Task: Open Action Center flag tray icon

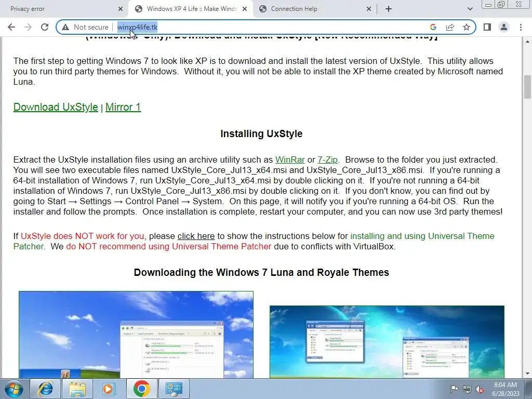Action: pyautogui.click(x=454, y=389)
